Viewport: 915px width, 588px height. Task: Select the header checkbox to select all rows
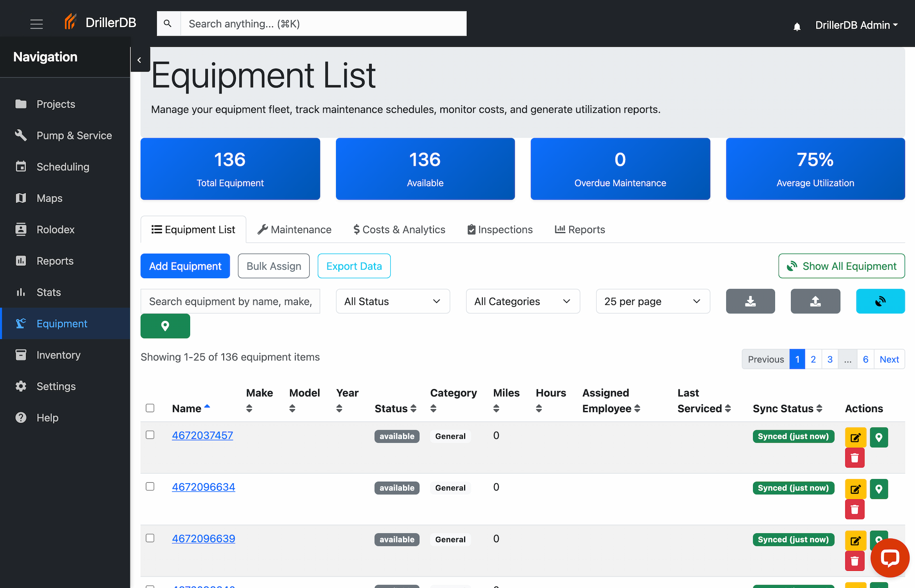coord(150,408)
